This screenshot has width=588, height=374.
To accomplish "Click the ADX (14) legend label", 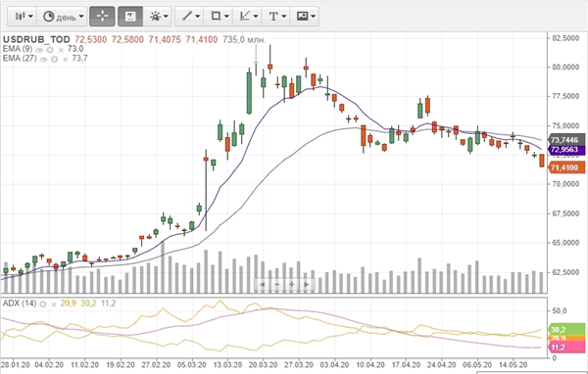I will (x=20, y=304).
